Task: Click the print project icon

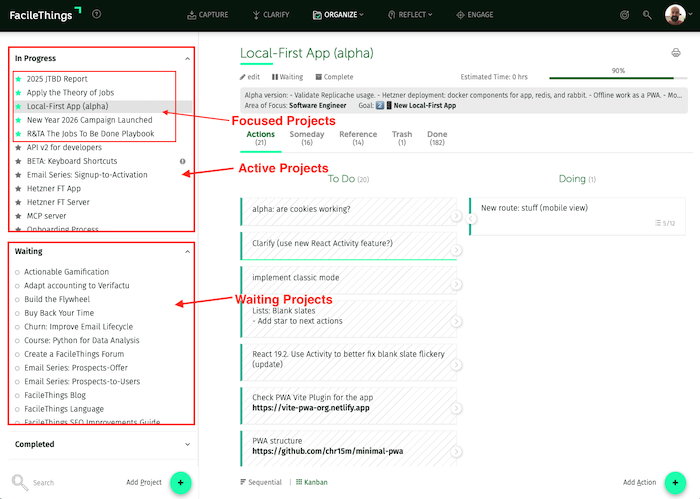Action: coord(676,53)
